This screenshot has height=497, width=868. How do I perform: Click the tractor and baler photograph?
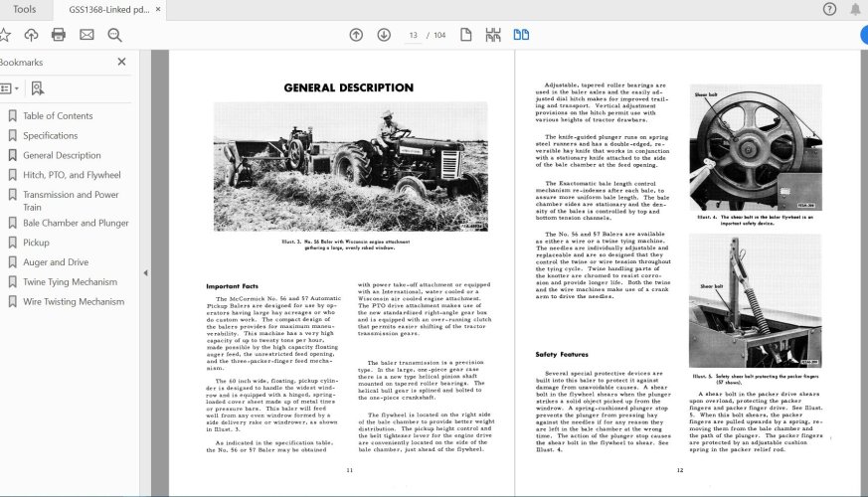point(350,166)
